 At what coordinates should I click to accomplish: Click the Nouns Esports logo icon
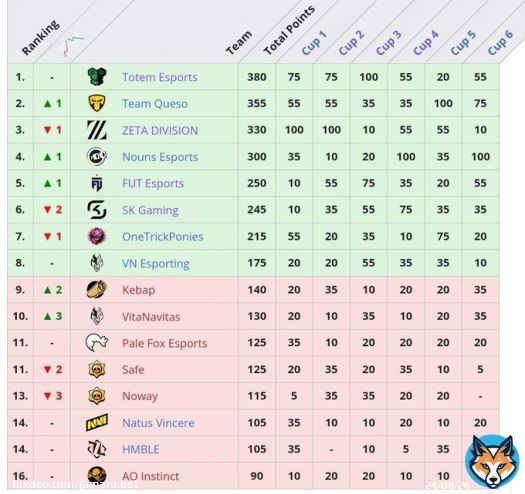(x=97, y=156)
